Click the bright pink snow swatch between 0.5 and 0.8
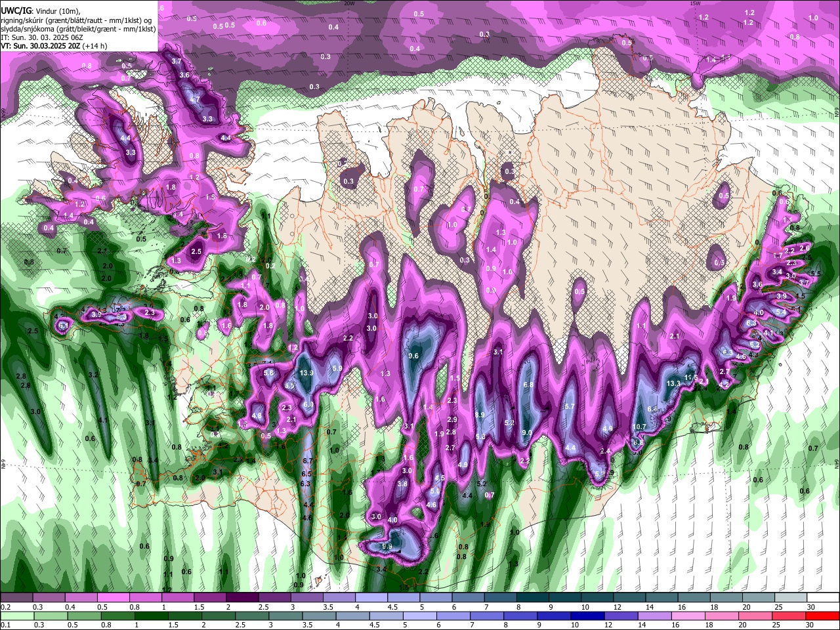Image resolution: width=840 pixels, height=630 pixels. pyautogui.click(x=112, y=598)
